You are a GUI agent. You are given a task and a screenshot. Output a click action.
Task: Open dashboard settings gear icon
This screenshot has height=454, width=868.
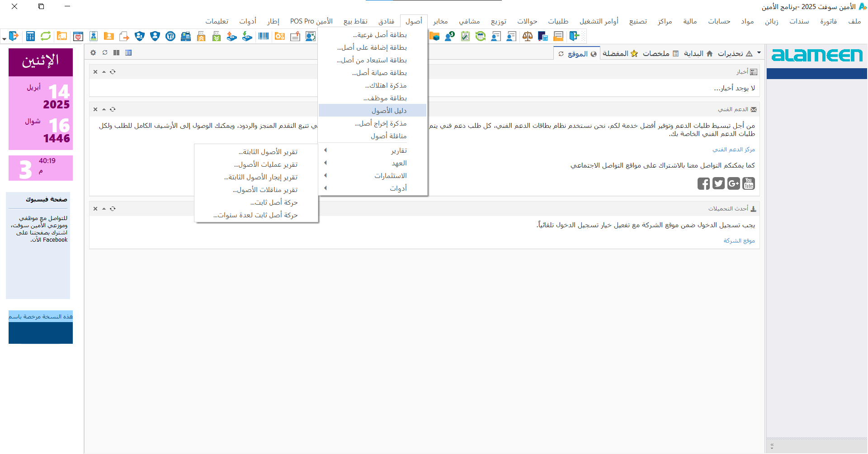pos(93,53)
